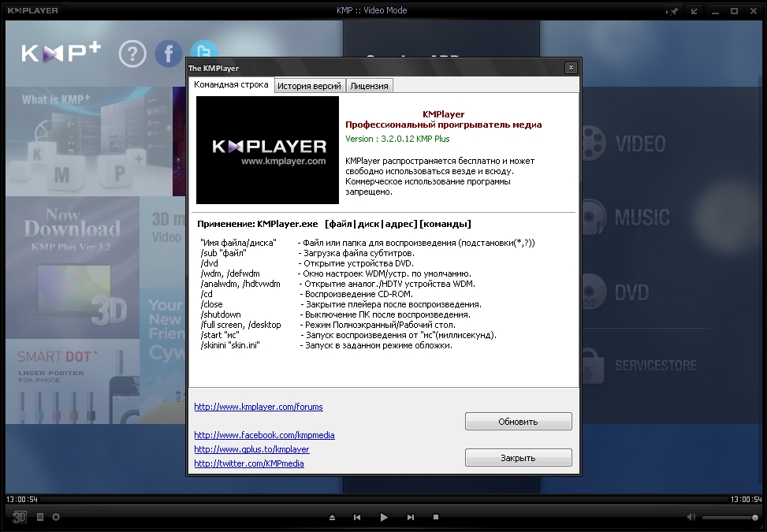Viewport: 767px width, 532px height.
Task: Click the minimize-to-tray arrow icon
Action: [694, 11]
